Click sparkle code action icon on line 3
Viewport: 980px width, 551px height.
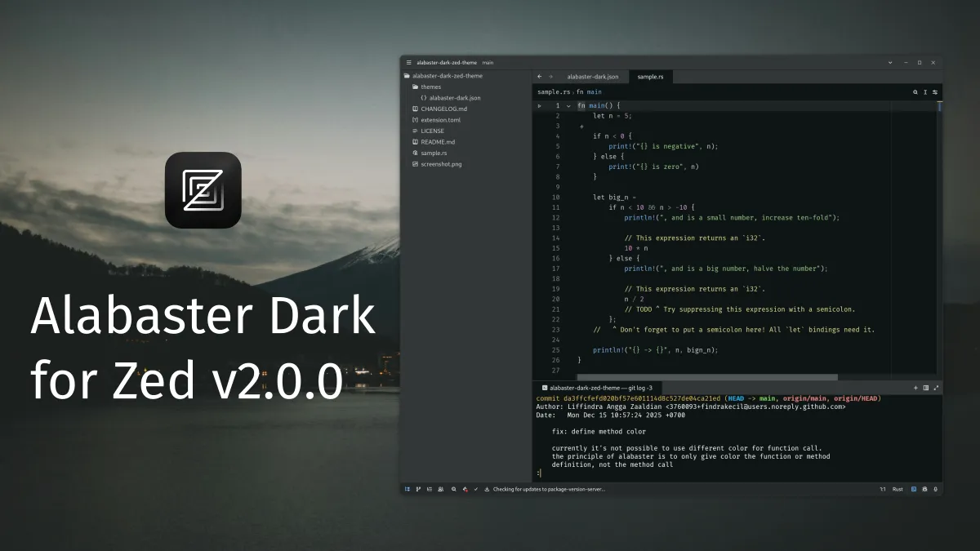pyautogui.click(x=581, y=127)
